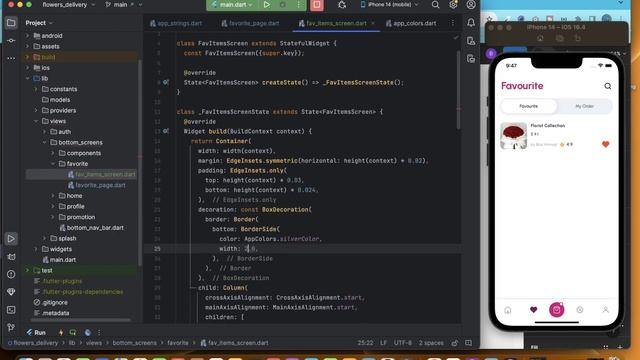Screen dimensions: 640x360
Task: Open the Notifications bell icon
Action: [471, 23]
